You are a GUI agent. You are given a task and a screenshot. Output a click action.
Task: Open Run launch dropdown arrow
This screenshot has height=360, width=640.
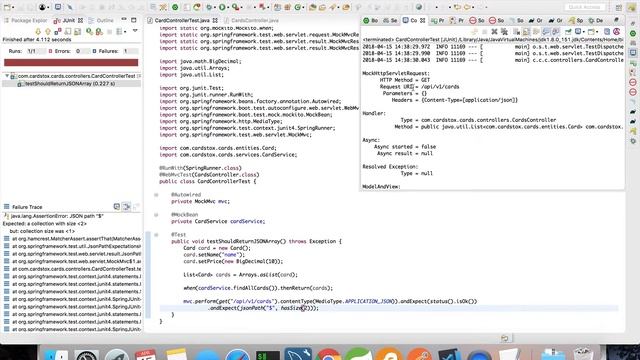(228, 7)
